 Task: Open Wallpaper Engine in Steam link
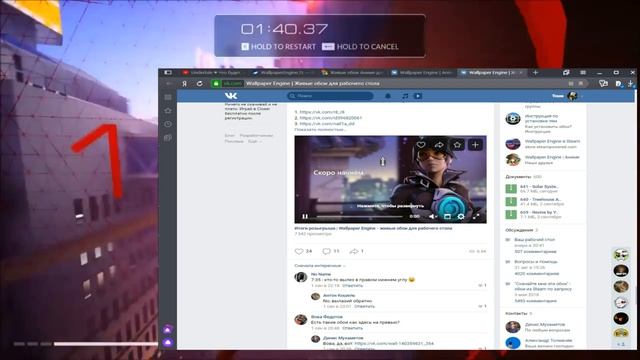pyautogui.click(x=552, y=141)
